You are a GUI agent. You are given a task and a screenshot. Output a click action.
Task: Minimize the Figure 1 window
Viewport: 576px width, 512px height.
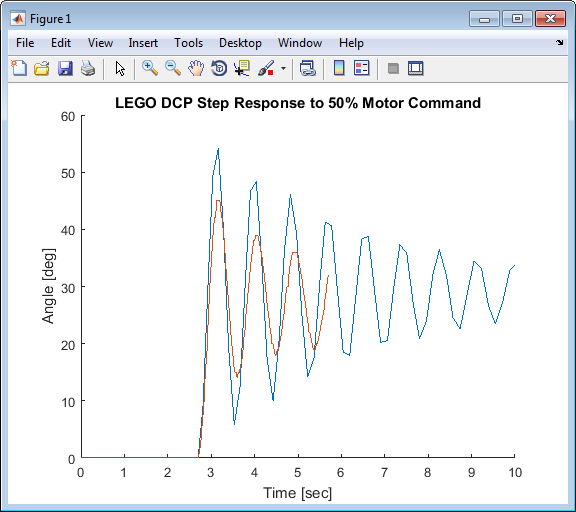click(484, 19)
